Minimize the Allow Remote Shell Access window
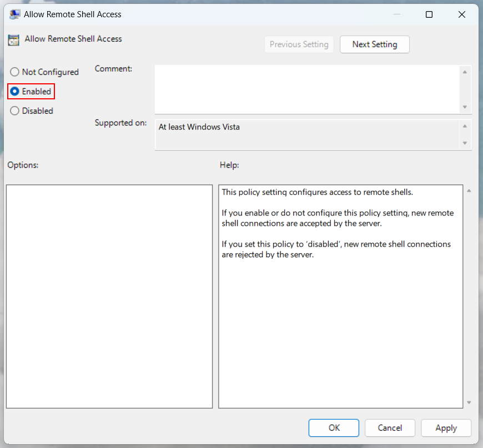The image size is (483, 448). click(396, 15)
